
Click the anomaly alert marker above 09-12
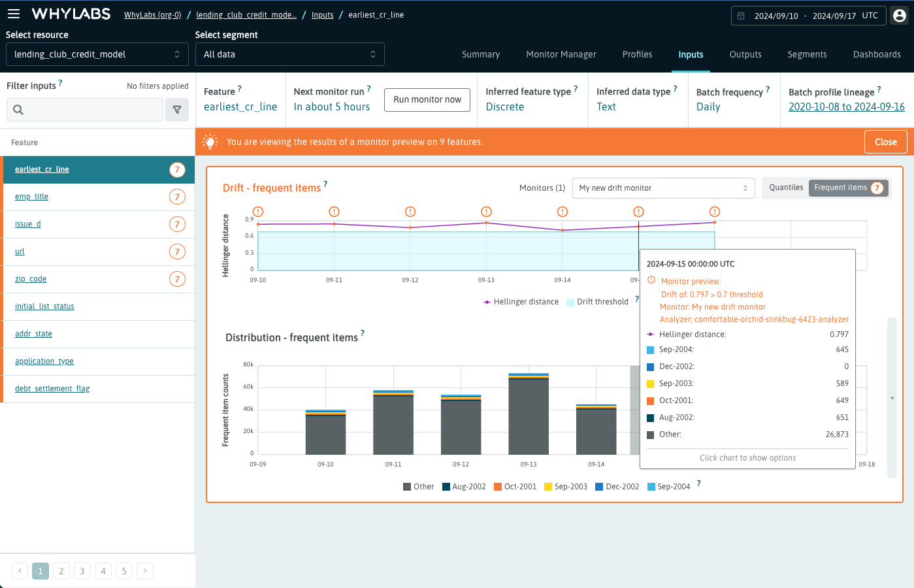point(410,212)
